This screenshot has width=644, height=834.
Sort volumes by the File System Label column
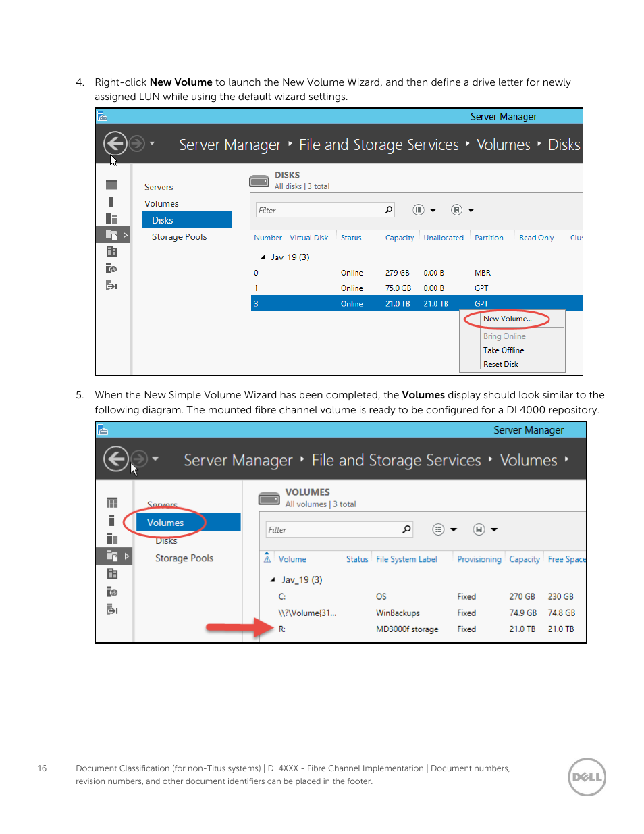pos(406,559)
